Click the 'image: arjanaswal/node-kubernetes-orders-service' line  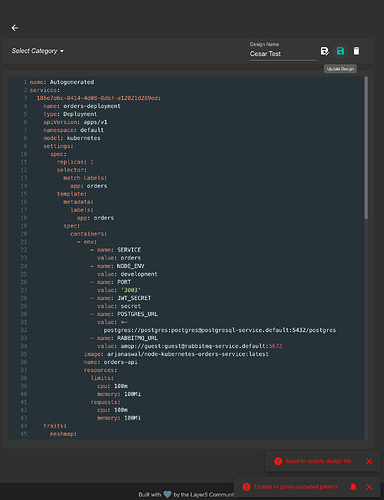click(176, 354)
